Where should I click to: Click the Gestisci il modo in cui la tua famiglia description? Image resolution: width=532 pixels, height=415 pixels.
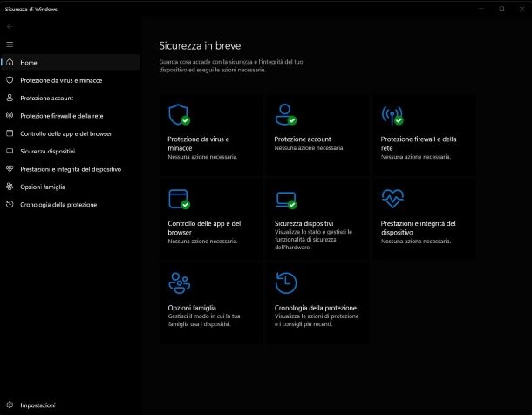point(204,320)
